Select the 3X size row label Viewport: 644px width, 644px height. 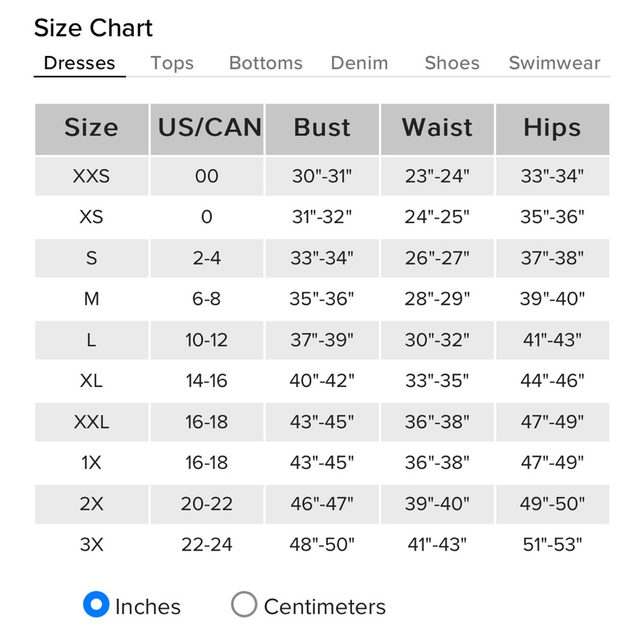91,545
